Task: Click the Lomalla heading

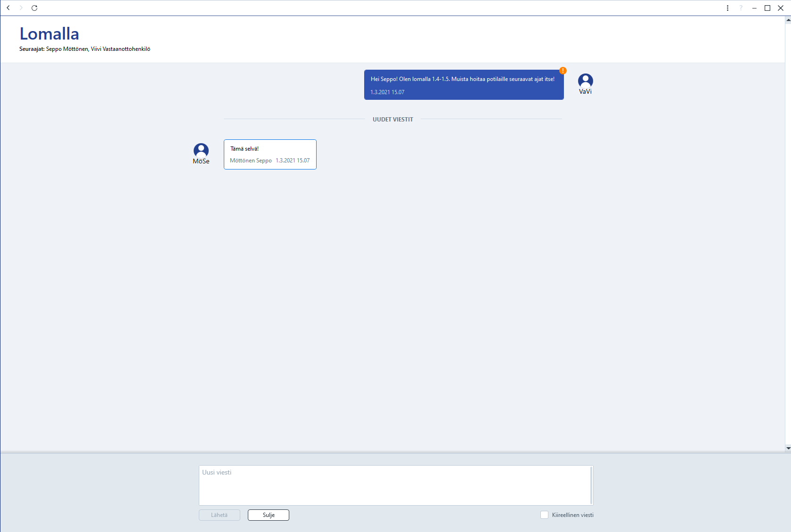Action: tap(49, 34)
